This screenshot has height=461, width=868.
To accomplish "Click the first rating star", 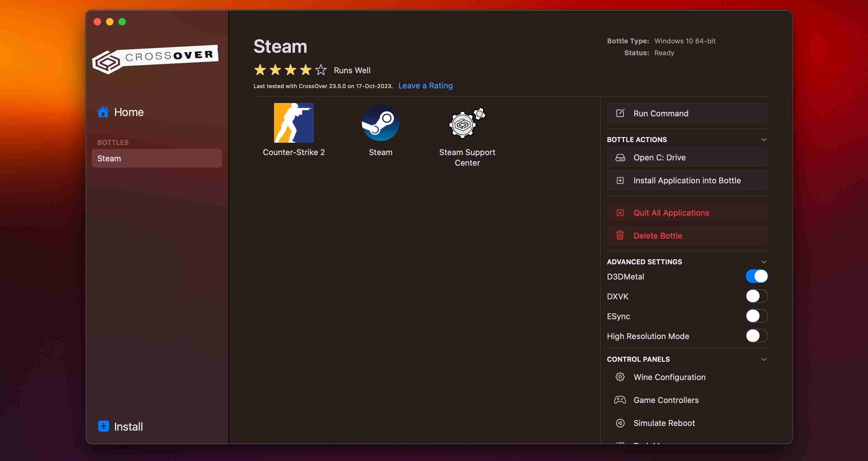I will tap(260, 70).
